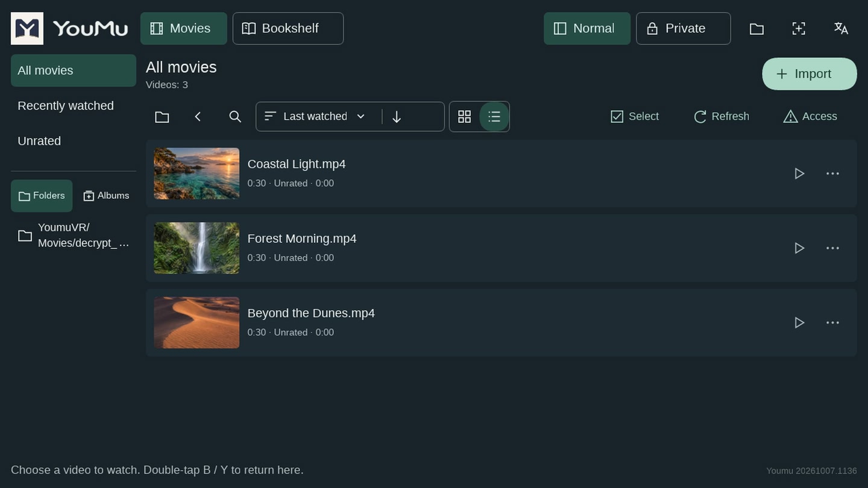The width and height of the screenshot is (868, 488).
Task: Open the folder icon in top header
Action: click(x=756, y=28)
